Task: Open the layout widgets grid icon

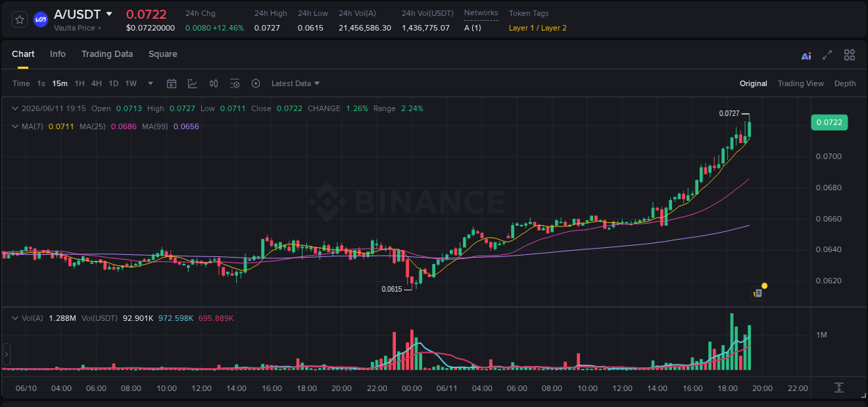Action: coord(849,55)
